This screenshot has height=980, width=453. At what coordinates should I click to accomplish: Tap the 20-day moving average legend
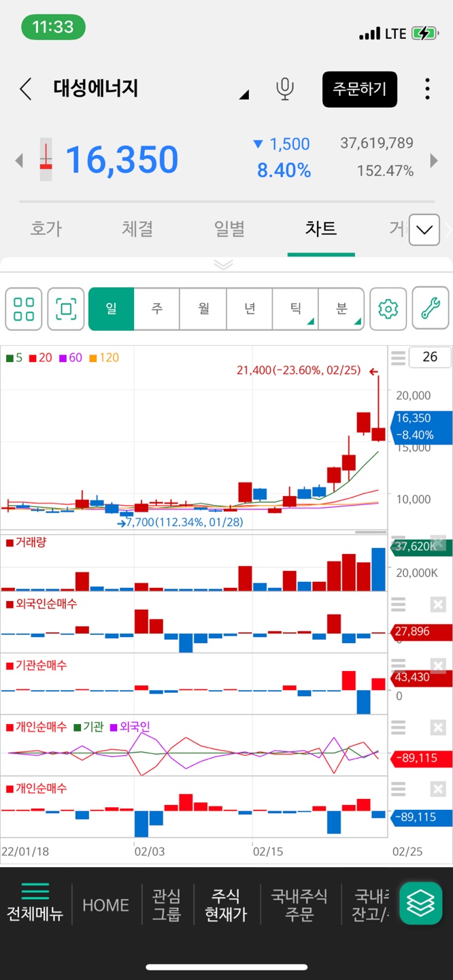pos(40,357)
